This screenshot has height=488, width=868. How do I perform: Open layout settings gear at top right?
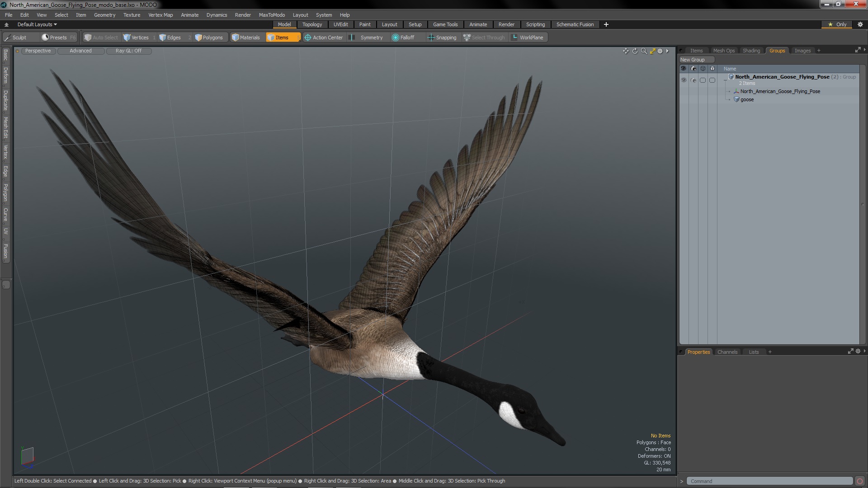[860, 24]
